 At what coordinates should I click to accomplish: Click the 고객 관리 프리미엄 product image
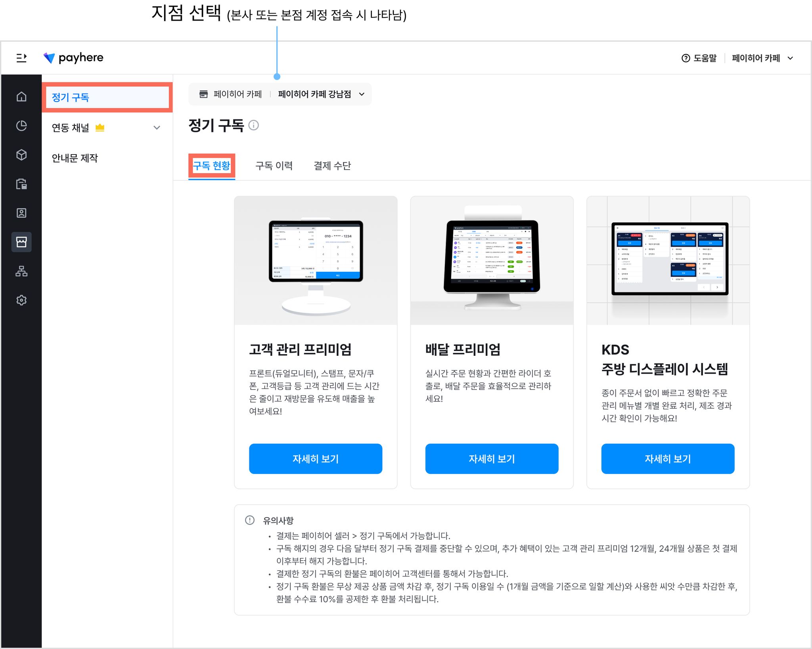click(x=316, y=260)
